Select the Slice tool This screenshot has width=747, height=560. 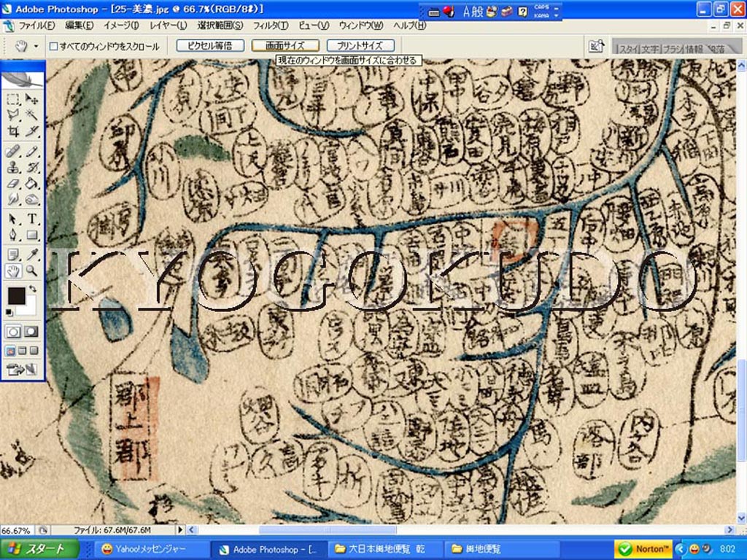pyautogui.click(x=31, y=131)
